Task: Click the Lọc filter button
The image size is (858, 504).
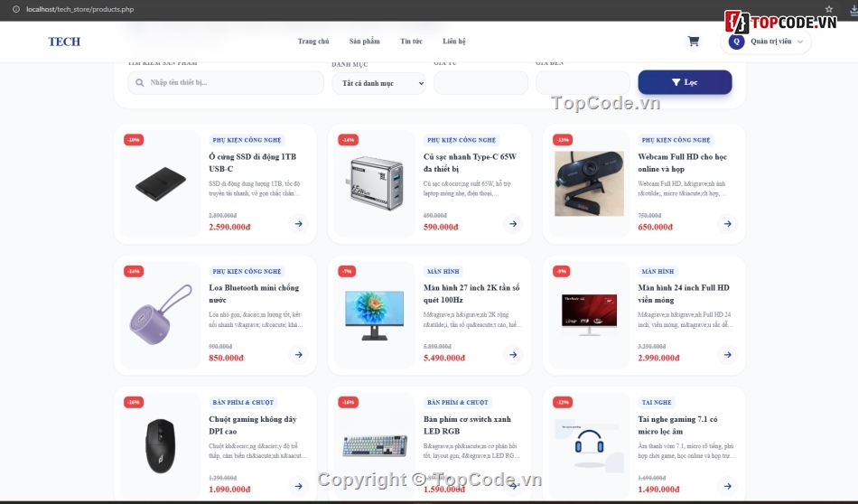Action: 685,82
